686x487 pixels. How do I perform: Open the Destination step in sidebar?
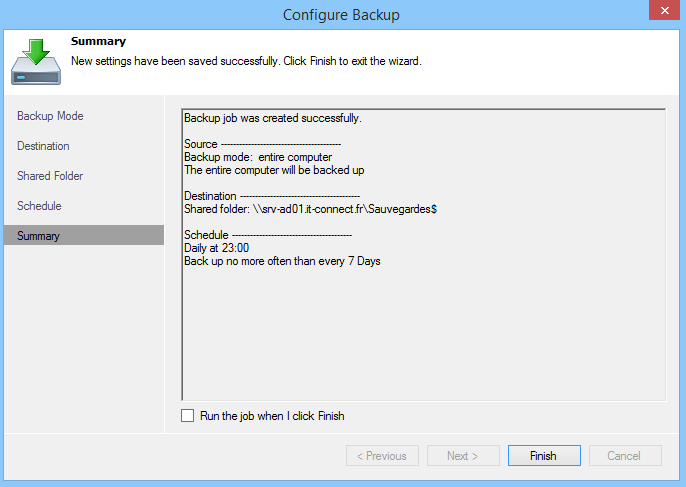coord(43,146)
